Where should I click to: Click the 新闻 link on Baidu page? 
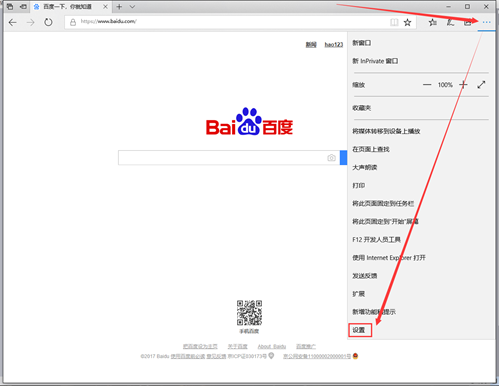311,45
